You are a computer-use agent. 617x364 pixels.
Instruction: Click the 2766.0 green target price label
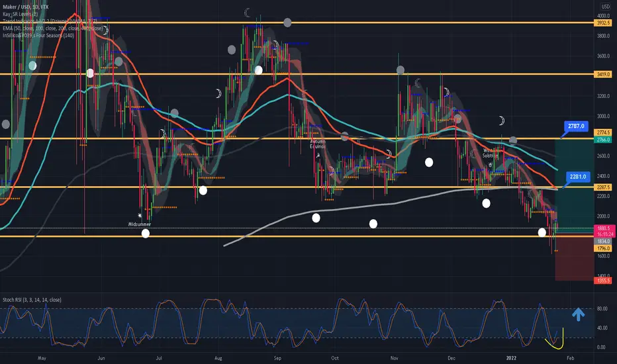point(603,140)
